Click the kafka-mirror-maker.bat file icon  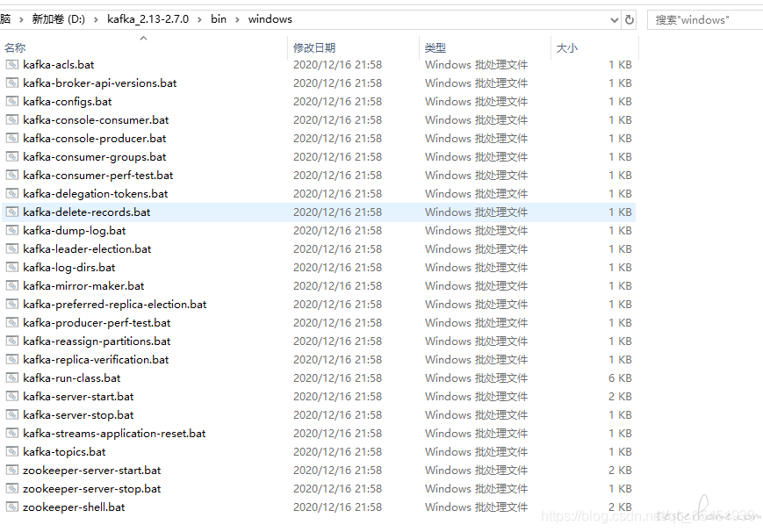[12, 286]
